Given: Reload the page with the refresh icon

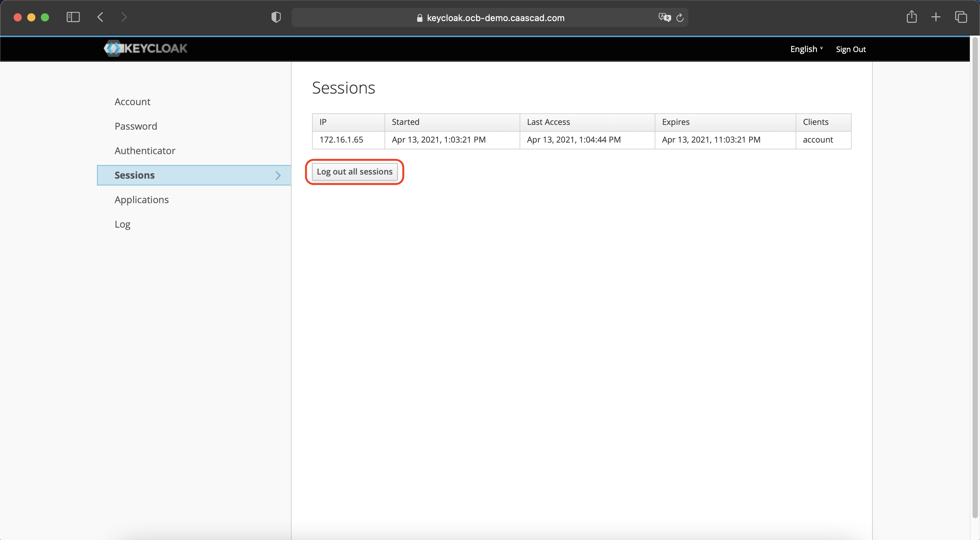Looking at the screenshot, I should tap(680, 17).
